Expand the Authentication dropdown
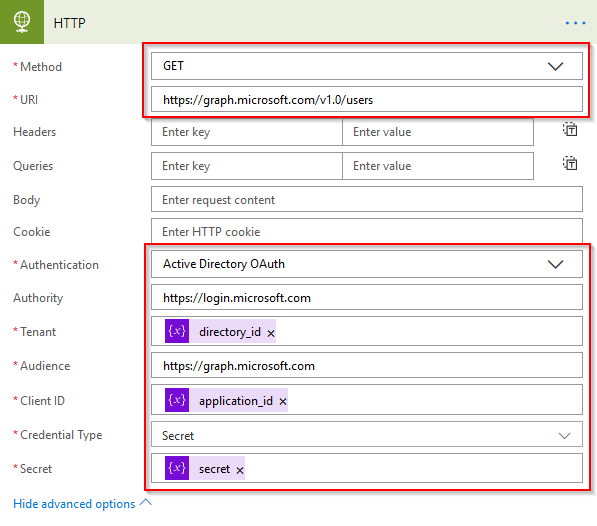 pos(367,264)
